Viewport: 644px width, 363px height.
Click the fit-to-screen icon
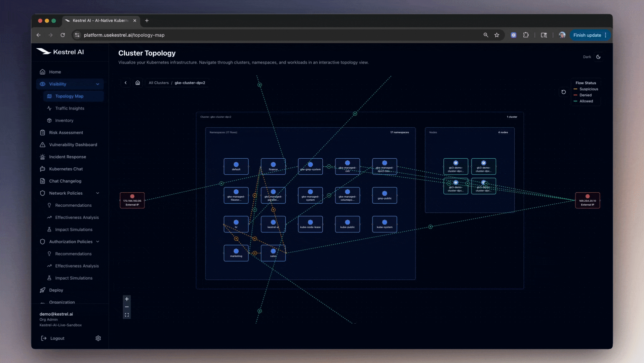(127, 315)
